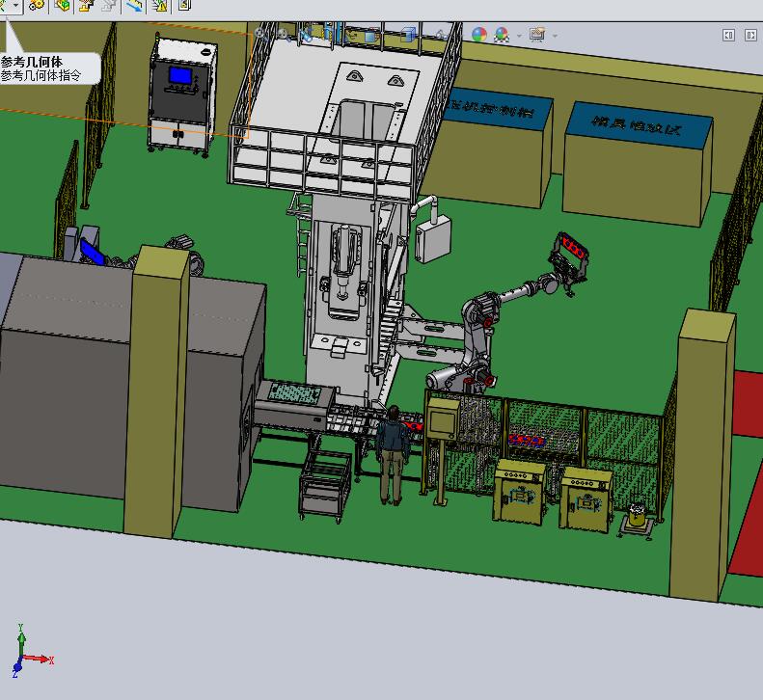
Task: Click the Edit Appearance color ball
Action: point(479,35)
